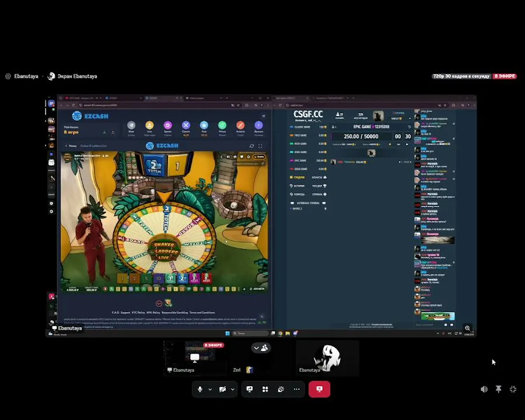The image size is (525, 420).
Task: Click the magnifier zoom icon on stream
Action: 467,328
